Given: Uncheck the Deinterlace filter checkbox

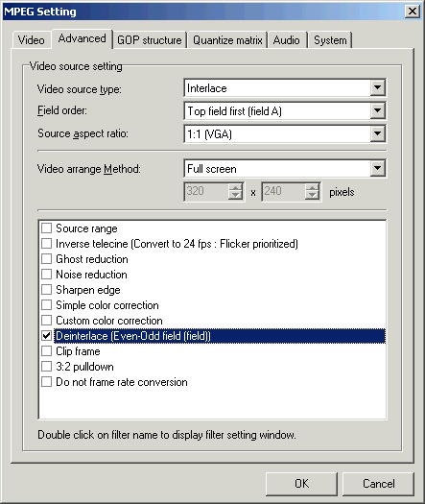Looking at the screenshot, I should 47,336.
